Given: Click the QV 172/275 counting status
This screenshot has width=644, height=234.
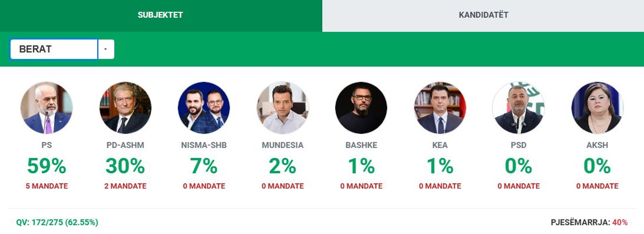Looking at the screenshot, I should pos(57,222).
